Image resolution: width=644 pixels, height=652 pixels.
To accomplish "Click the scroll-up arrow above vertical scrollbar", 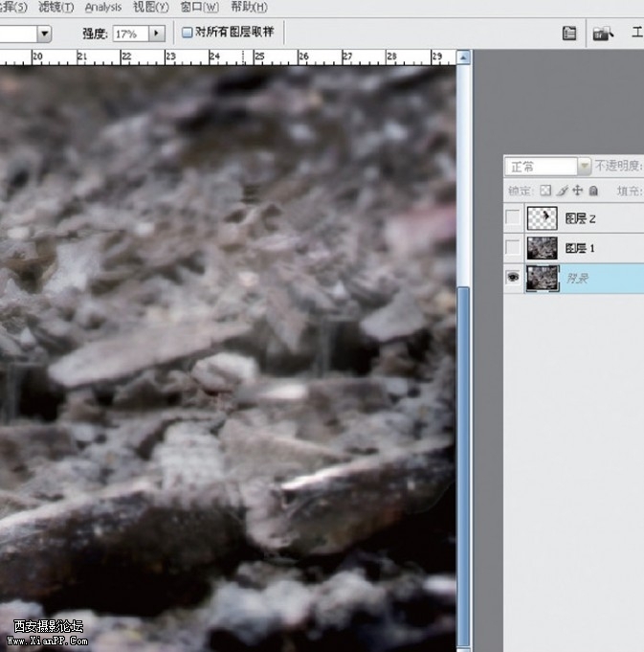I will pyautogui.click(x=464, y=57).
